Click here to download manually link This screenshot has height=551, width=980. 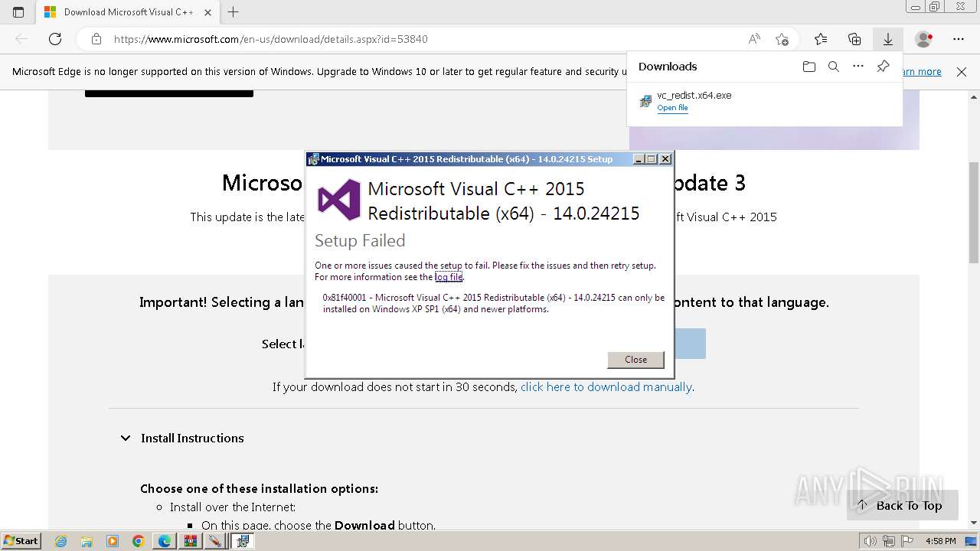point(606,387)
